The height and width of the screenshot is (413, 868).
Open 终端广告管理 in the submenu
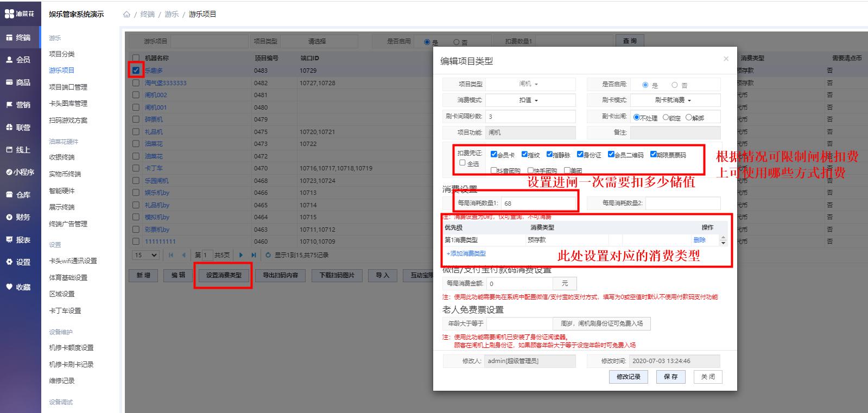click(68, 224)
